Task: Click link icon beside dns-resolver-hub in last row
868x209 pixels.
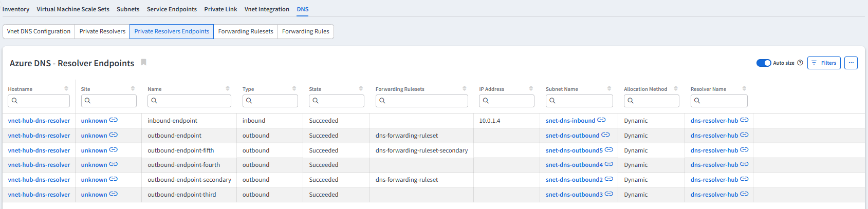Action: pos(744,194)
